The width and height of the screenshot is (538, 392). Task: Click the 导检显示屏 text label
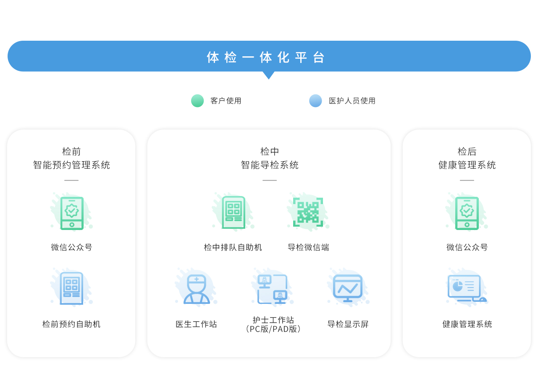[x=348, y=324]
